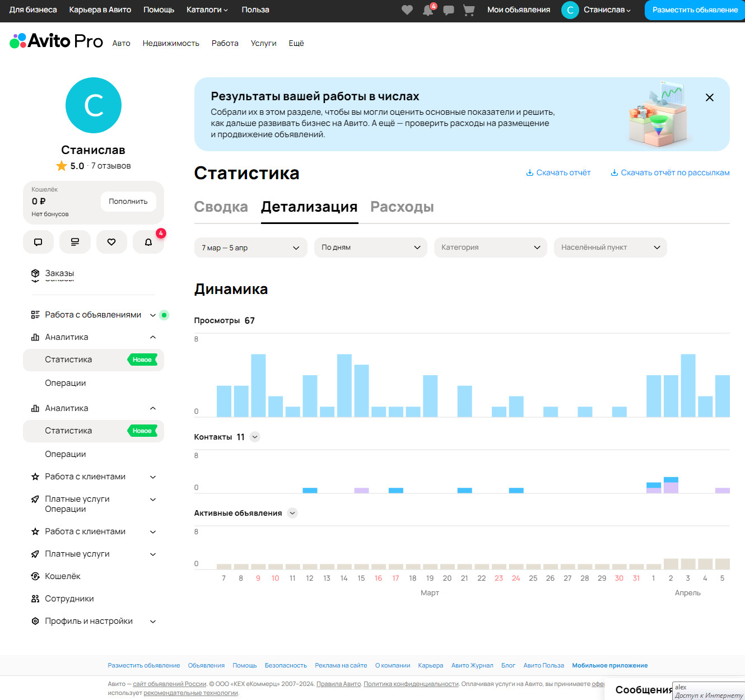Open Сотрудники in the sidebar
This screenshot has height=700, width=745.
[69, 599]
